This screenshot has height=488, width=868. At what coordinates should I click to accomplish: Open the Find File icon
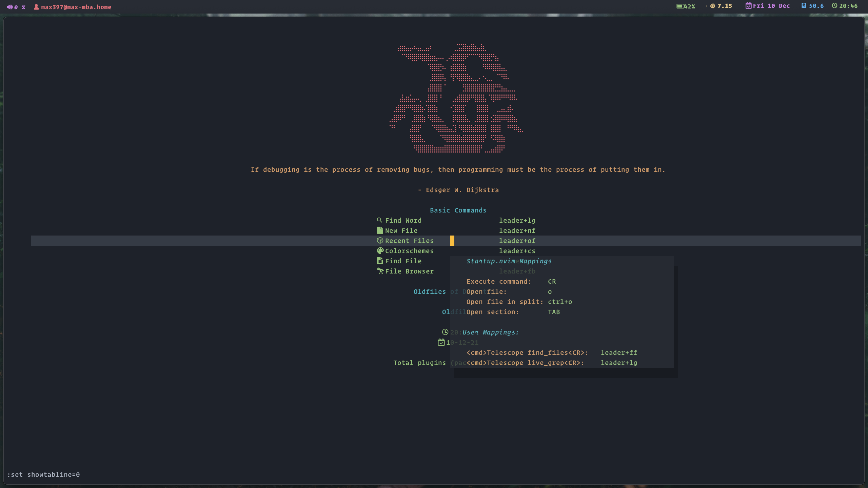click(x=379, y=261)
